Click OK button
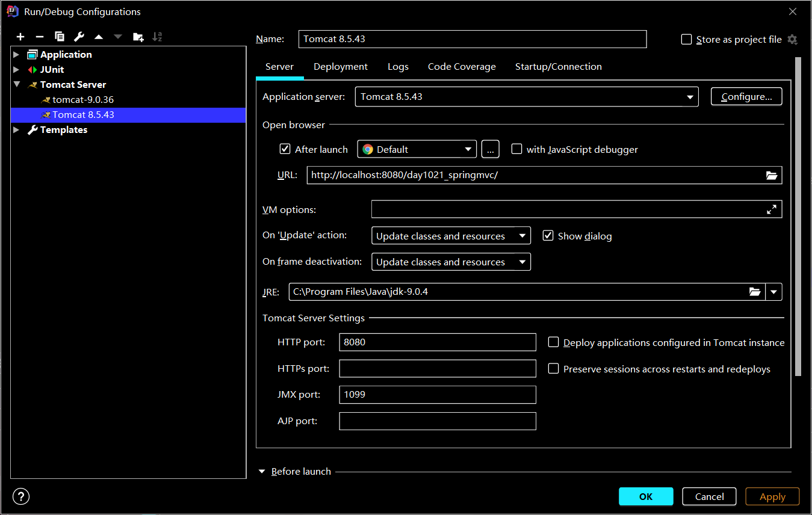Image resolution: width=812 pixels, height=515 pixels. [x=646, y=496]
